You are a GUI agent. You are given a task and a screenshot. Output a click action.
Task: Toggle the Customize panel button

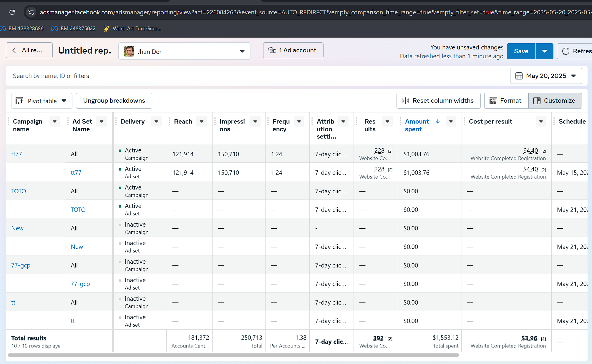coord(555,101)
